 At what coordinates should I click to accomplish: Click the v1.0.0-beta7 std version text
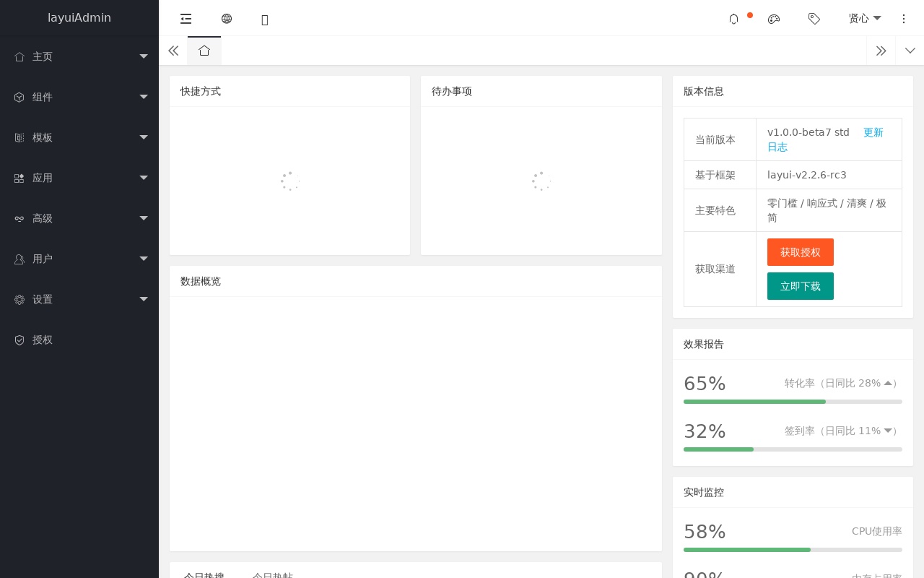coord(808,132)
